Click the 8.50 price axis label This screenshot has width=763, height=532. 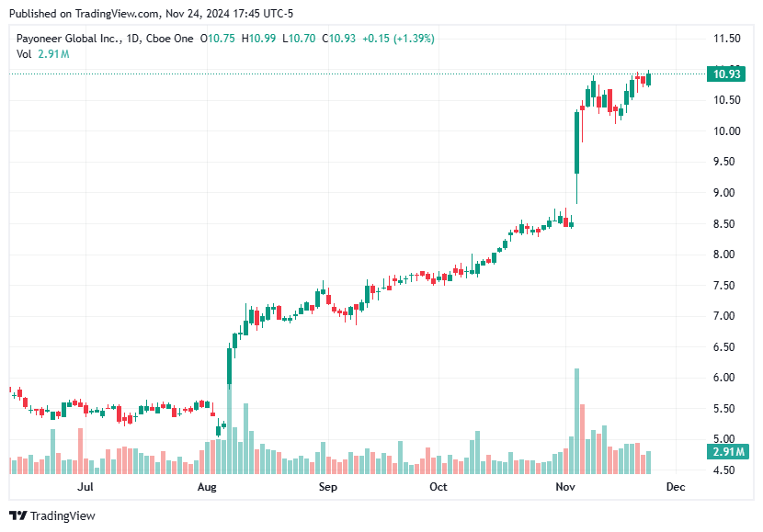(724, 224)
